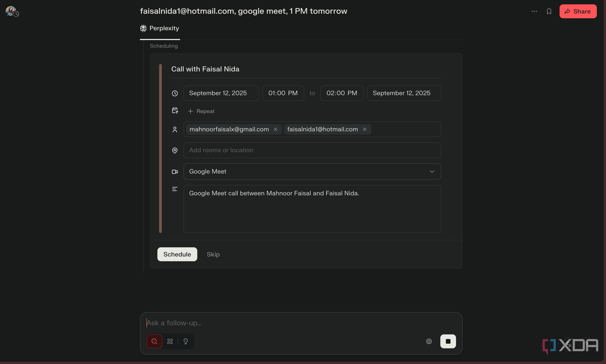Skip scheduling this event
The image size is (606, 364).
(213, 254)
